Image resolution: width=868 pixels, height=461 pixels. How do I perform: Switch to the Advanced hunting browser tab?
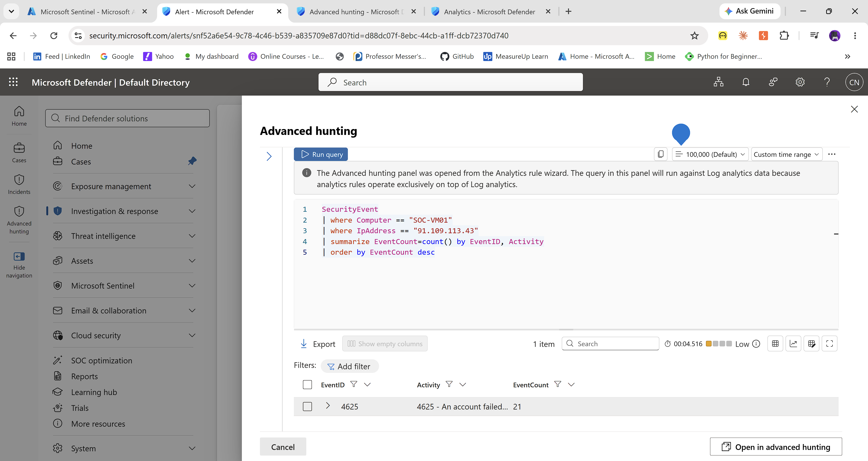pyautogui.click(x=356, y=12)
